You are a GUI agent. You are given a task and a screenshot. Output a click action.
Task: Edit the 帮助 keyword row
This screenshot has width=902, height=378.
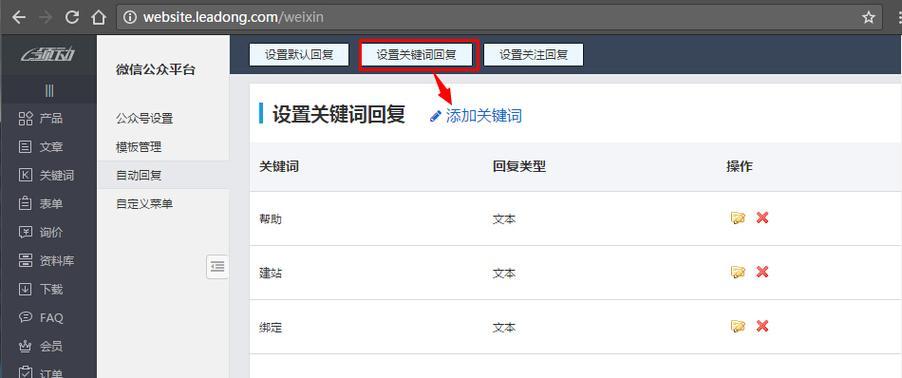point(737,218)
